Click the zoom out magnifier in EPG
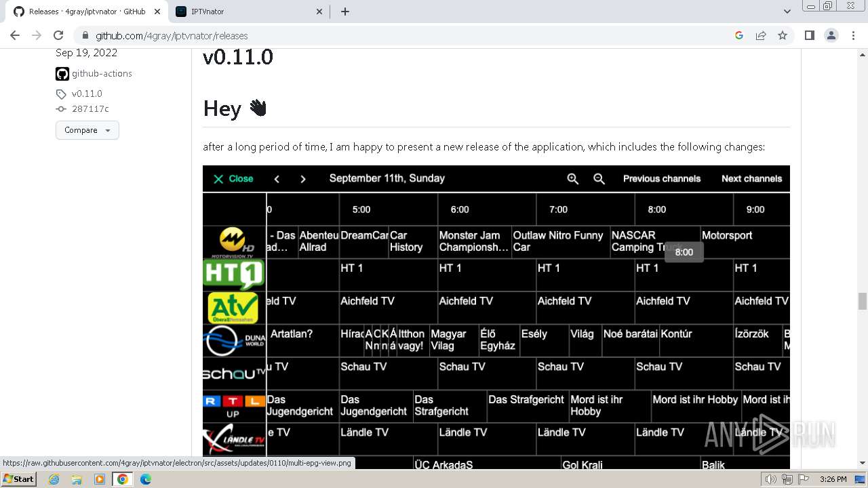The image size is (868, 488). 599,179
